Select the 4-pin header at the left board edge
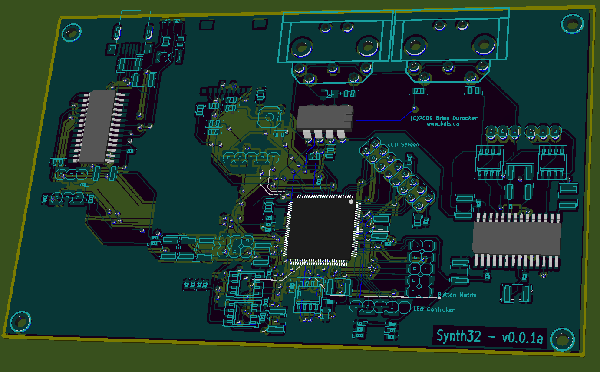The height and width of the screenshot is (372, 600). pyautogui.click(x=68, y=199)
